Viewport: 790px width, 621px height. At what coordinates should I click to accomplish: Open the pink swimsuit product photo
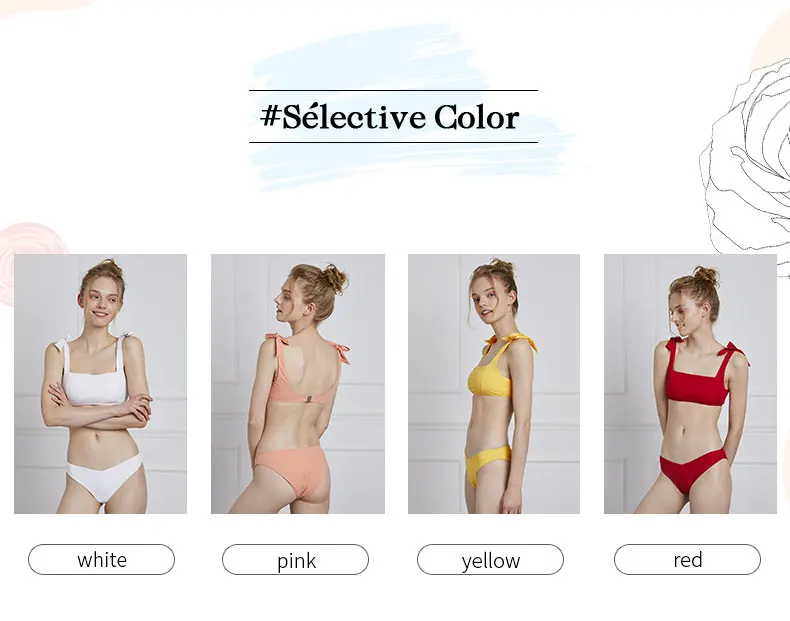tap(298, 384)
